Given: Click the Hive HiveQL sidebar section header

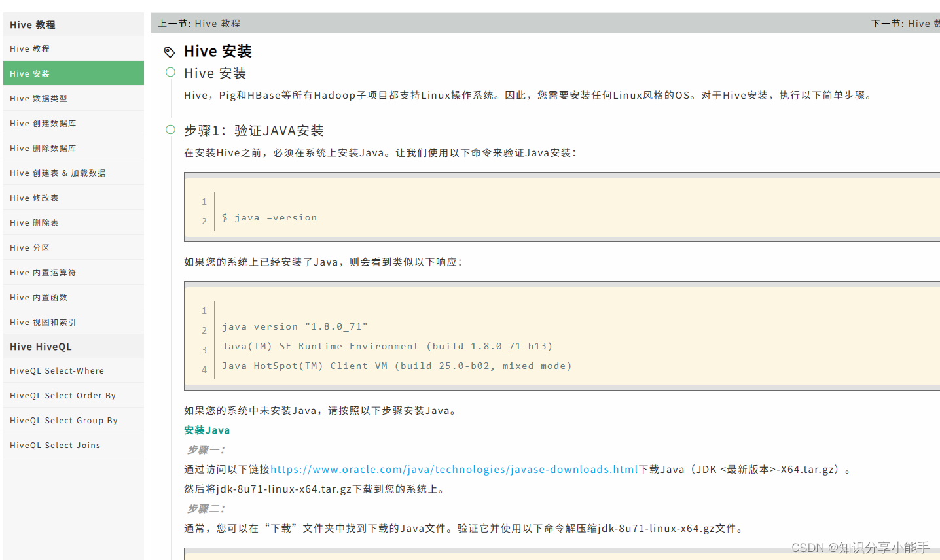Looking at the screenshot, I should (x=73, y=346).
